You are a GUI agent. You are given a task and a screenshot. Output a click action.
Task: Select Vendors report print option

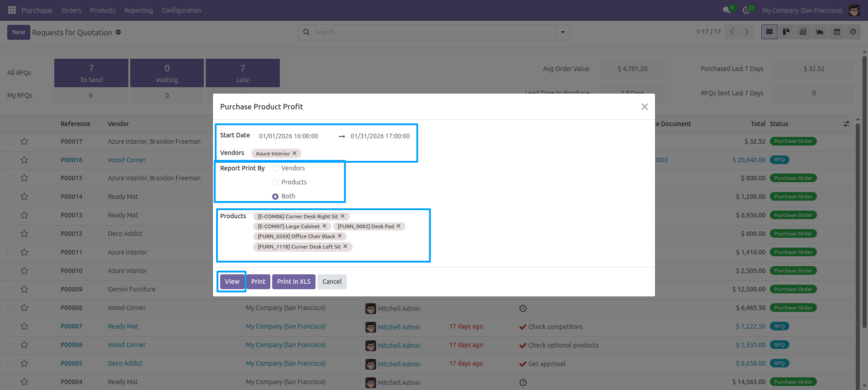pyautogui.click(x=275, y=169)
